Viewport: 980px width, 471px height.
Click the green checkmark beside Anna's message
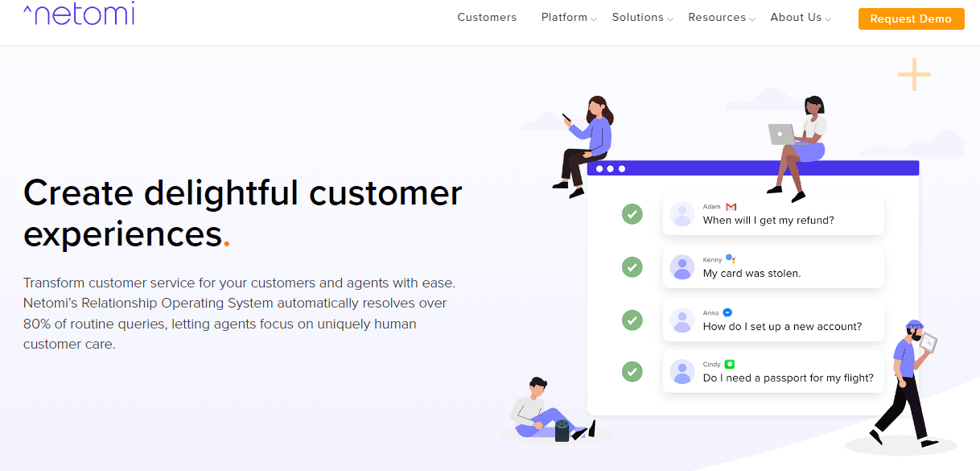(632, 320)
